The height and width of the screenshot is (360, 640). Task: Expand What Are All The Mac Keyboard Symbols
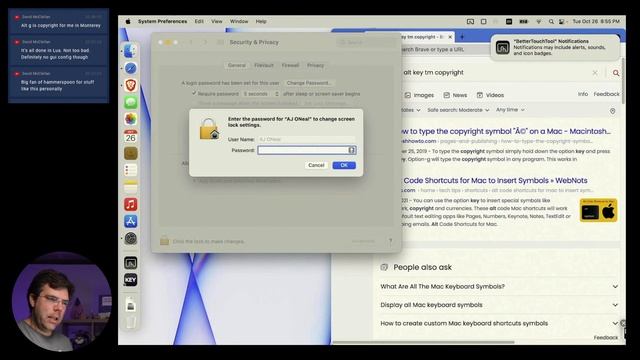click(498, 287)
